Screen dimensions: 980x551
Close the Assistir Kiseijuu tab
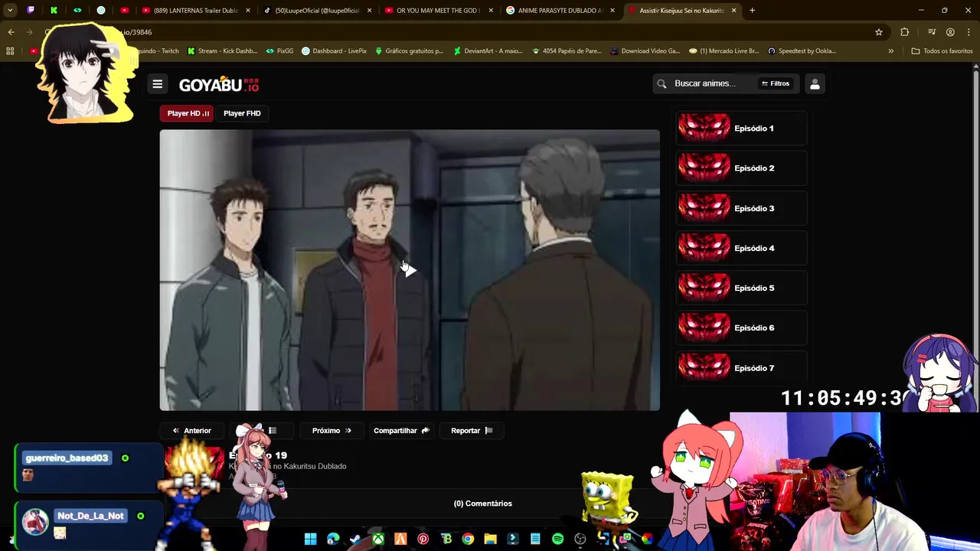[734, 11]
